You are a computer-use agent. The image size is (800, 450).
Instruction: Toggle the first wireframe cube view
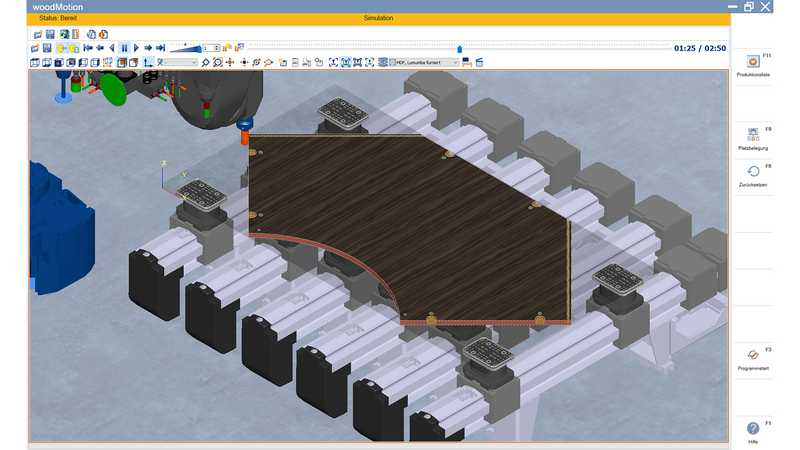click(x=36, y=62)
